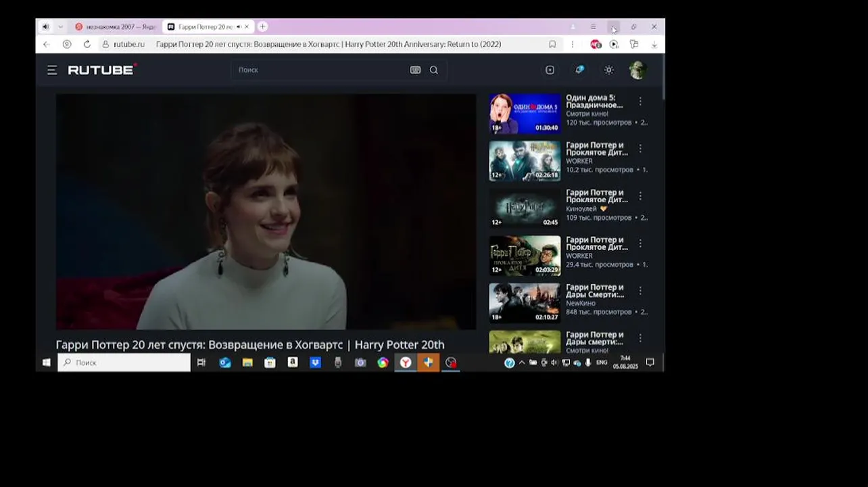The image size is (868, 487).
Task: Open RUTUBE notifications bell icon
Action: (x=579, y=70)
